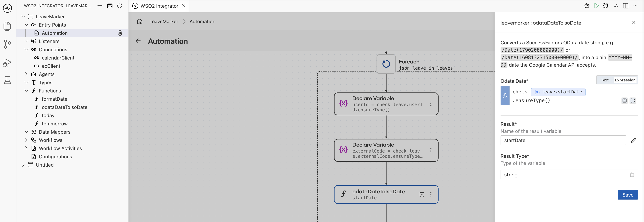Collapse the Entry Points section

coord(27,25)
